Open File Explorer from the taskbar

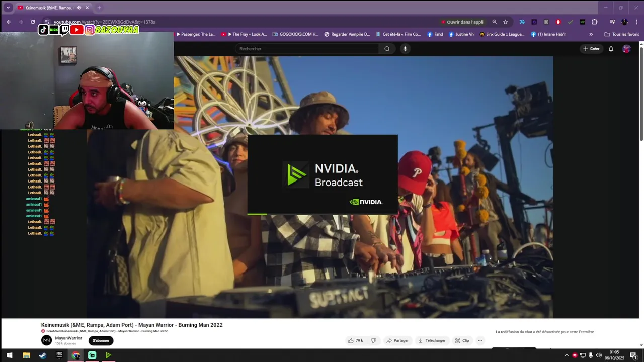pos(26,355)
